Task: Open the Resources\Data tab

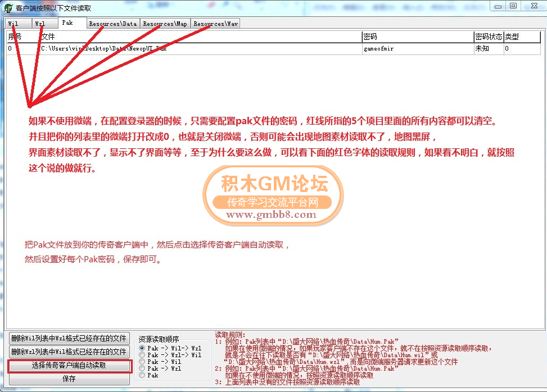Action: coord(113,24)
